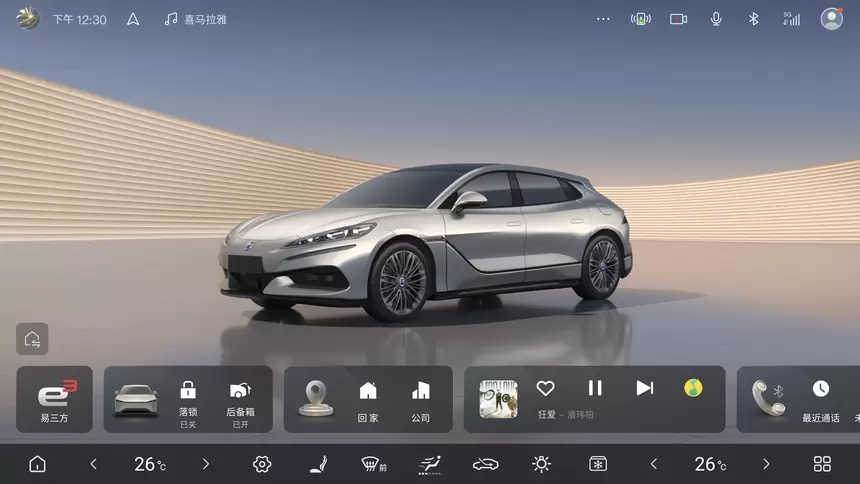Lower the left zone temperature

tap(94, 464)
